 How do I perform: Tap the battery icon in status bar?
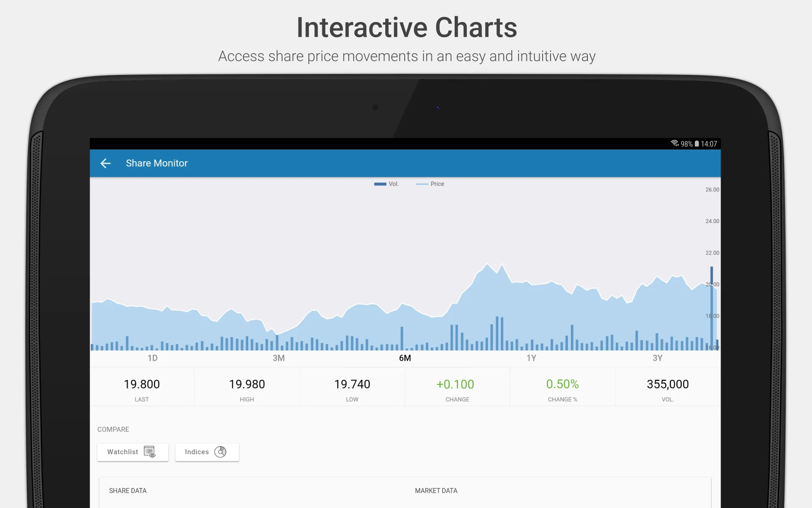coord(697,144)
